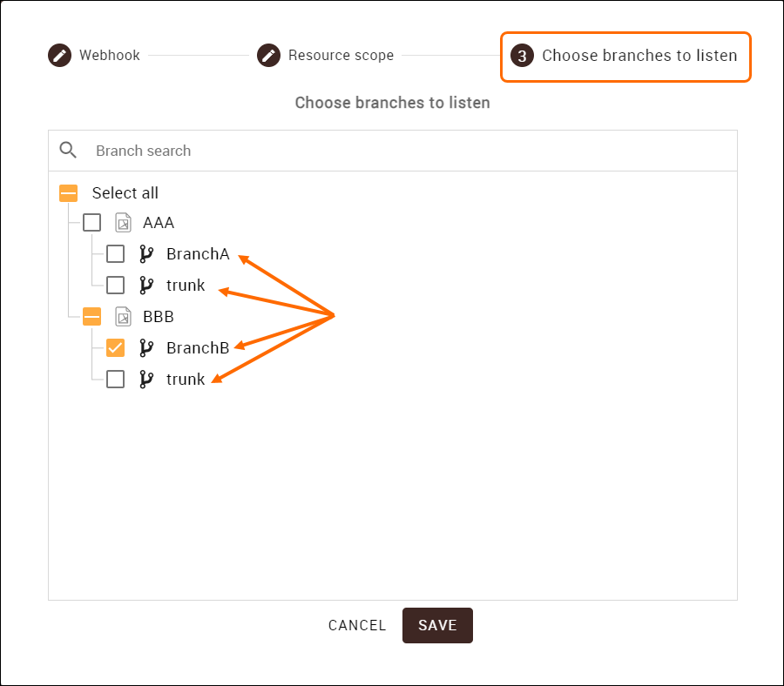
Task: Click the Webhook step pencil icon
Action: point(59,56)
